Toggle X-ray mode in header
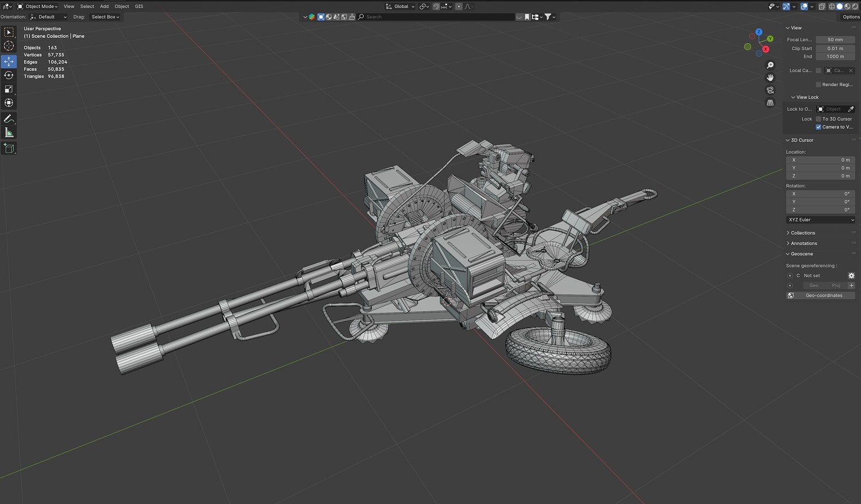This screenshot has height=504, width=861. (822, 6)
